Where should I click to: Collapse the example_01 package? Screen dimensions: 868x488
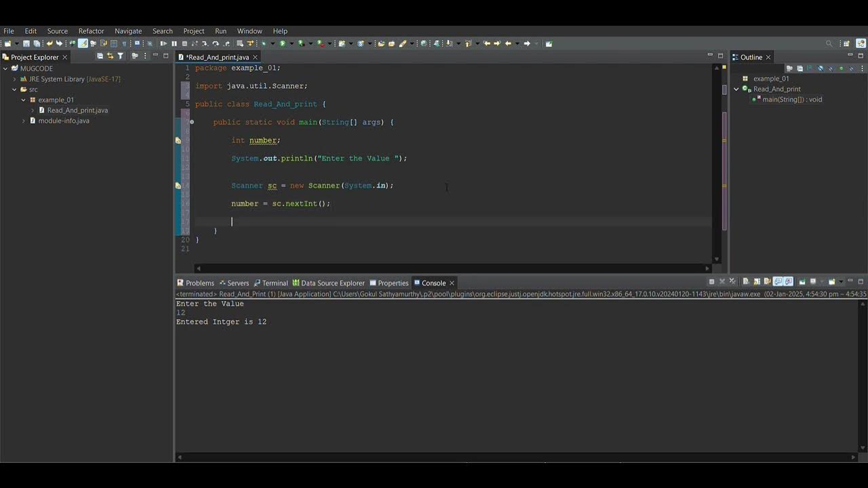(24, 100)
